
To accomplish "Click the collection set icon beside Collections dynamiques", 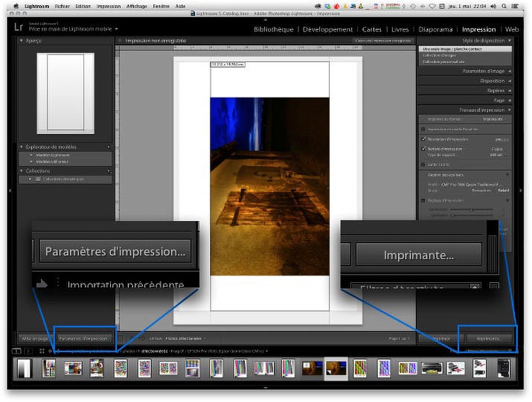I will [39, 179].
